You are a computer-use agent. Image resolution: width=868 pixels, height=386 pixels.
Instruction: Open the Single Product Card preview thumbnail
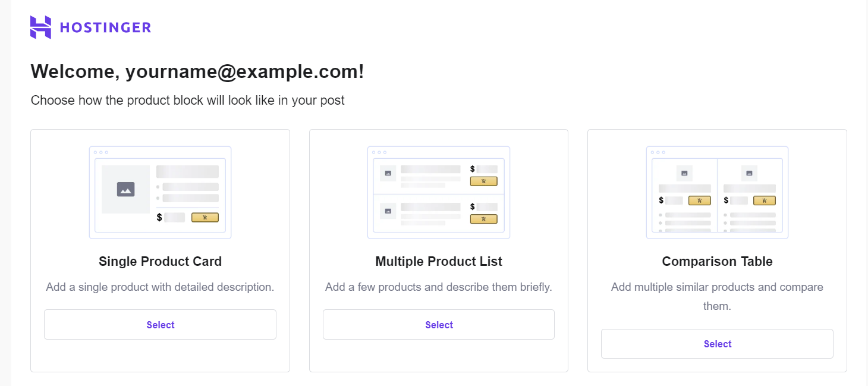click(x=160, y=192)
